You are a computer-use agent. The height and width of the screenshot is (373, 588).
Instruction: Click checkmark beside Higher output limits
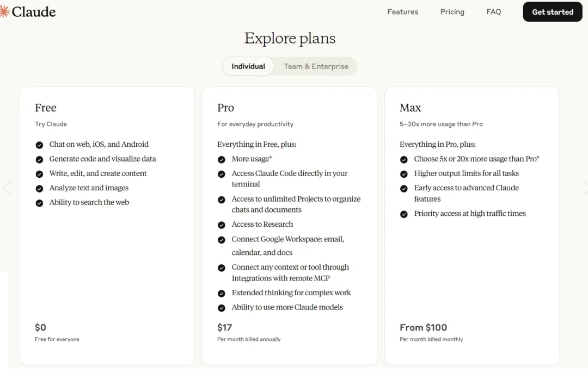[x=404, y=174]
